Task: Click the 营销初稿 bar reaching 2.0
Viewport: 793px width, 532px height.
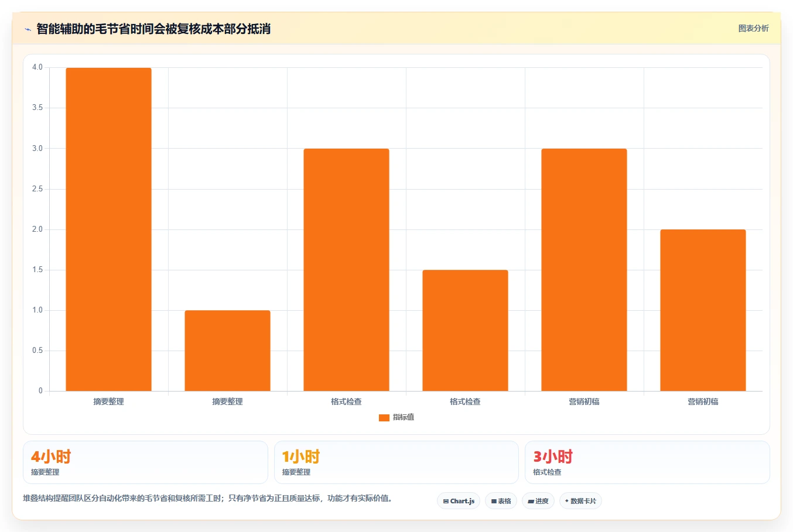Action: pos(703,310)
